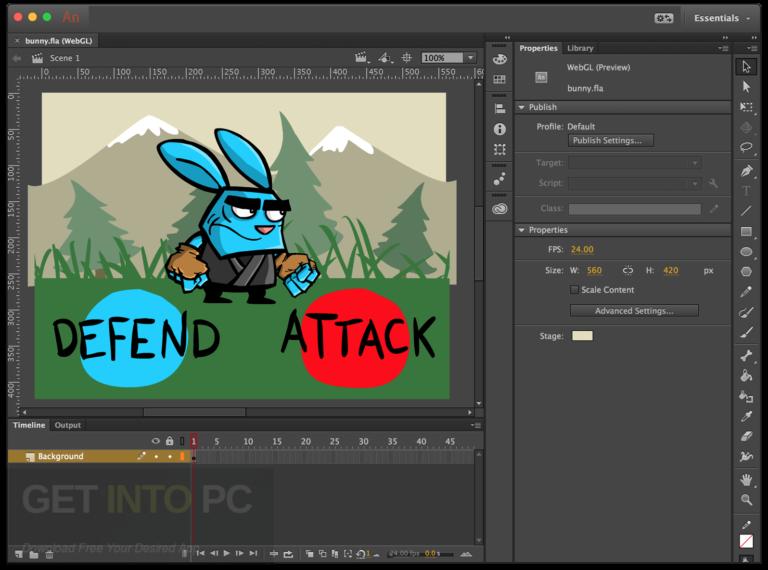The image size is (768, 570).
Task: Click the Publish Settings button
Action: 611,141
